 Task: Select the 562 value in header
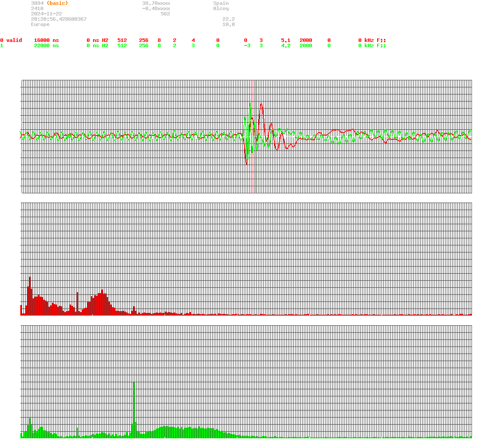point(165,14)
